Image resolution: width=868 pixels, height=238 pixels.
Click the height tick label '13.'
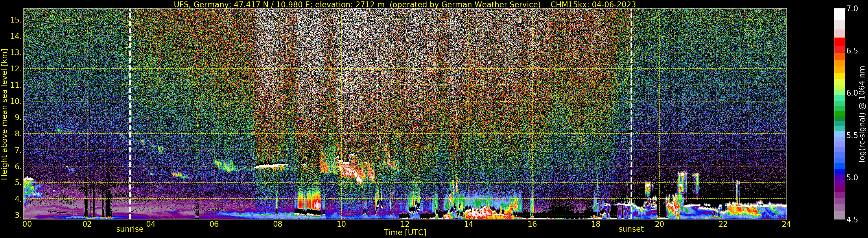coord(16,53)
